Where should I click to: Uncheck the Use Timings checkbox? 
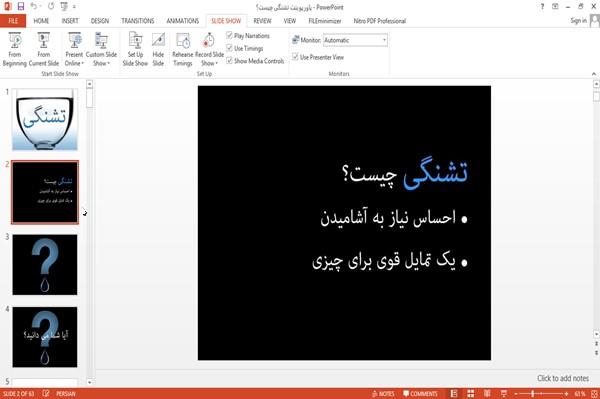229,48
